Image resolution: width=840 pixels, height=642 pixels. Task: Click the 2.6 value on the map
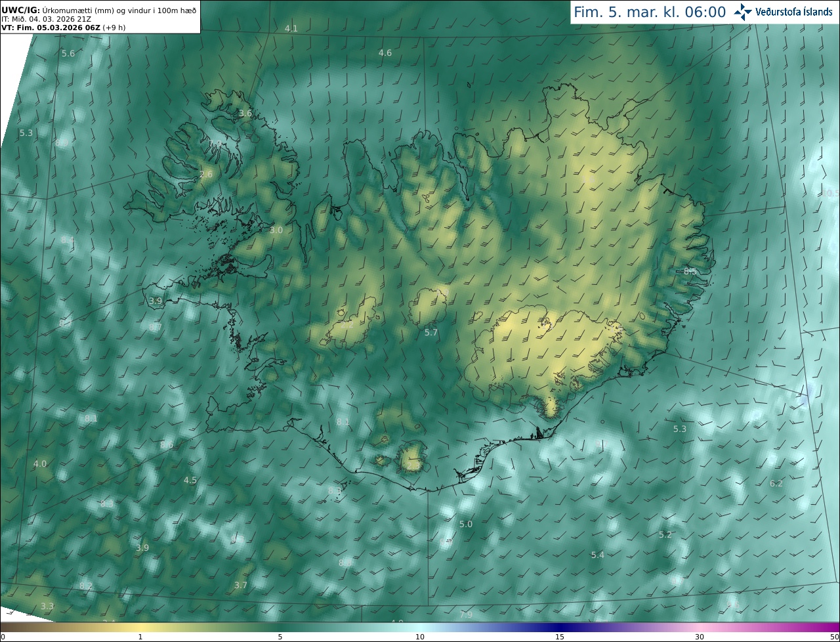click(x=206, y=174)
